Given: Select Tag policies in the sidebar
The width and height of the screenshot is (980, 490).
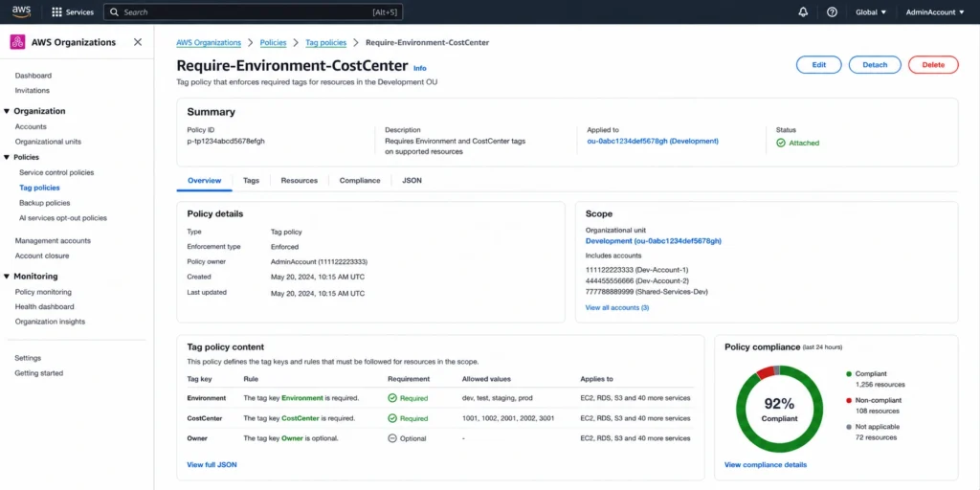Looking at the screenshot, I should [x=39, y=188].
